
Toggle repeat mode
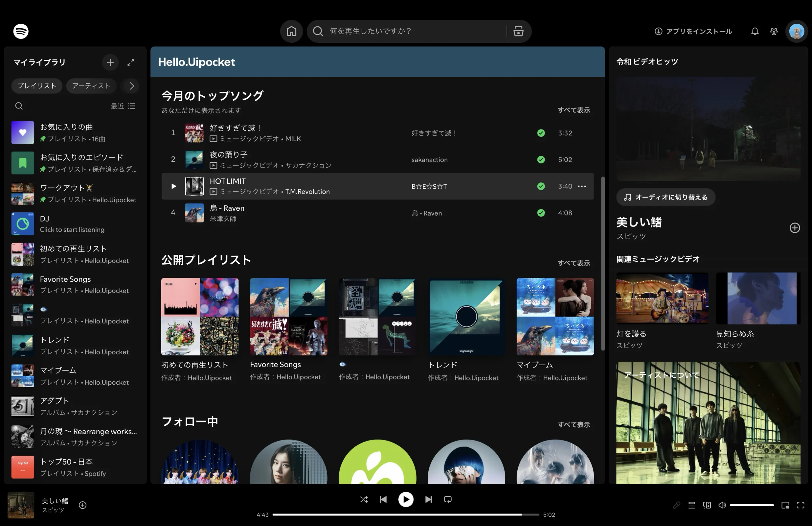pos(448,500)
